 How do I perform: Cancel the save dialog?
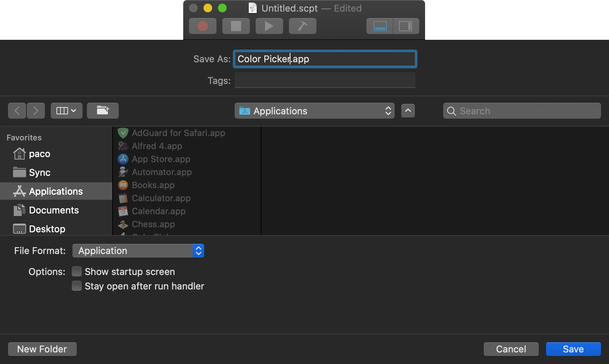tap(511, 349)
